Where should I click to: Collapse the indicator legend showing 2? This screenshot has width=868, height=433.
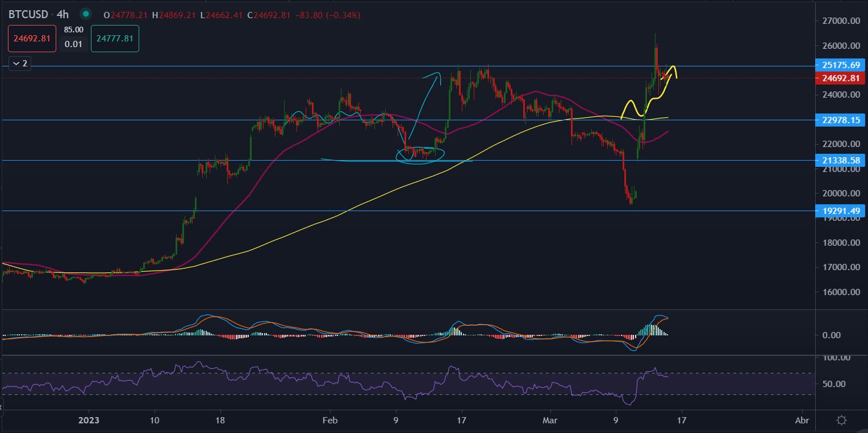pos(19,64)
